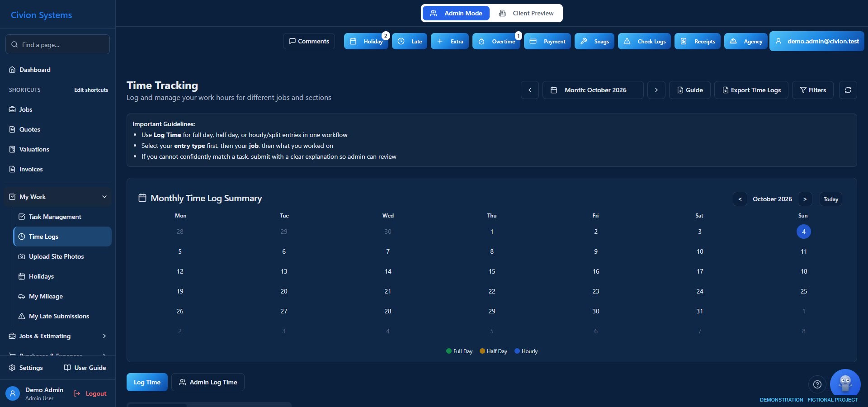
Task: Go to next month using header arrow
Action: click(656, 90)
